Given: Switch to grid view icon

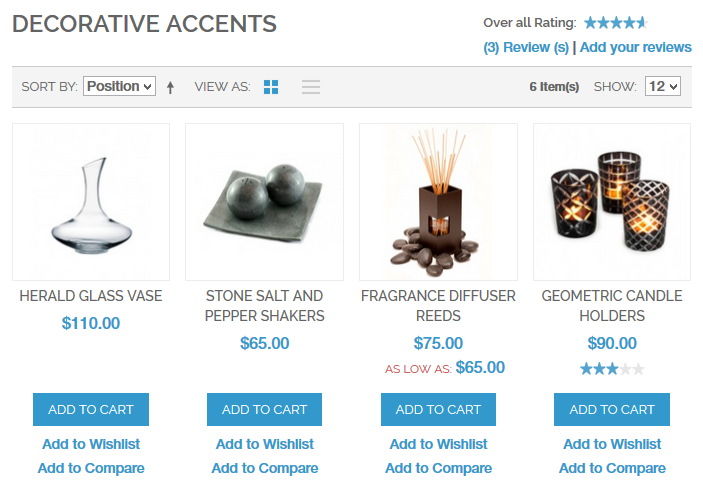Looking at the screenshot, I should coord(271,87).
